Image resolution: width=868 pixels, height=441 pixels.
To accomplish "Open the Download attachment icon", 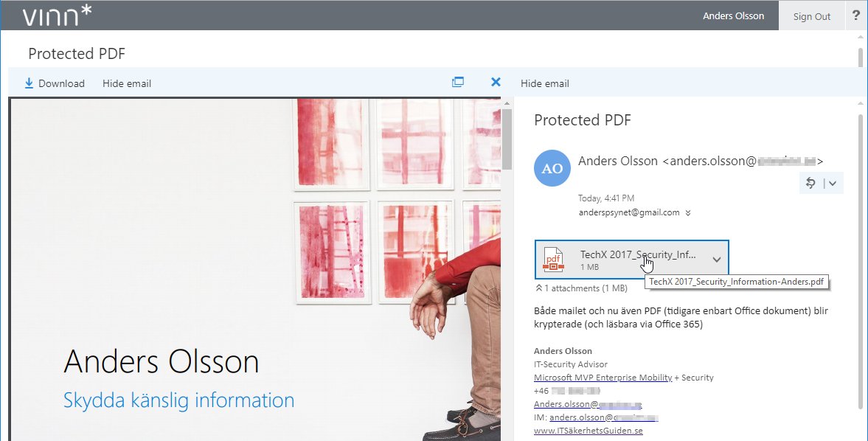I will (x=29, y=83).
